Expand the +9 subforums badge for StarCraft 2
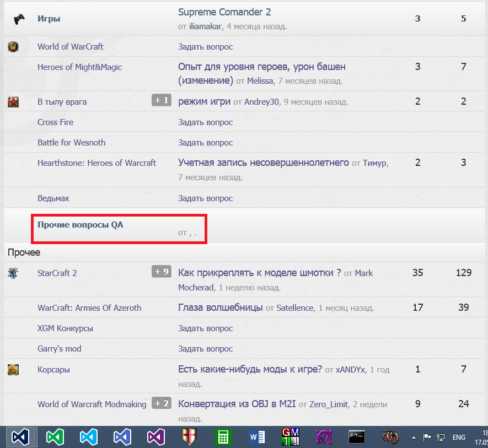Viewport: 488px width, 448px height. tap(162, 271)
